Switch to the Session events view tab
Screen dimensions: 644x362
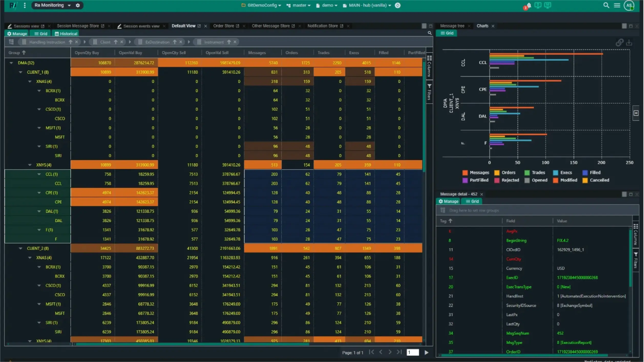141,26
